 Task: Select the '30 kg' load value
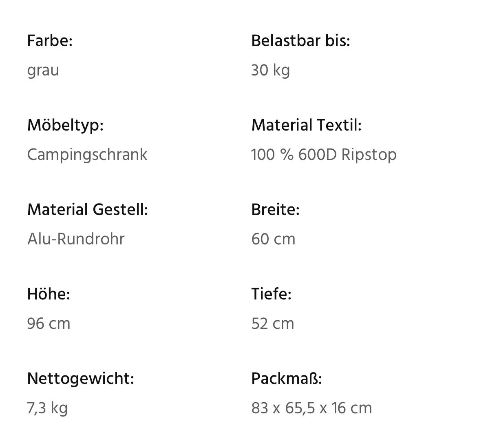[270, 71]
